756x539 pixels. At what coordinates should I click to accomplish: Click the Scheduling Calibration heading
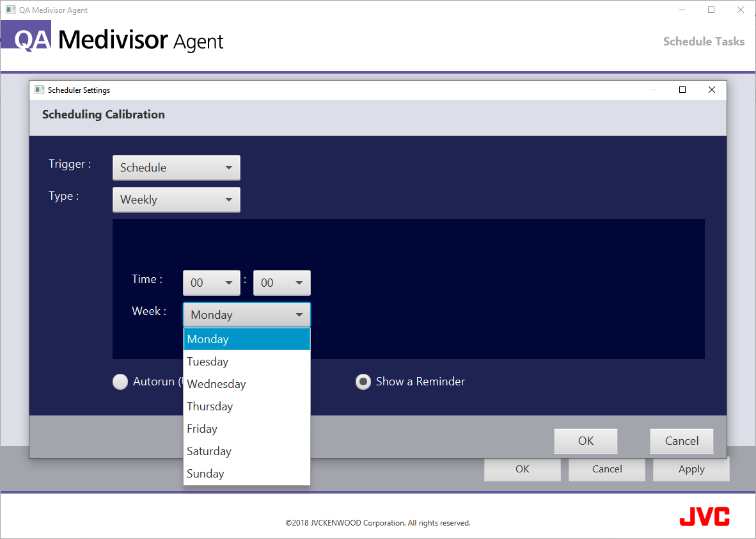[x=104, y=115]
